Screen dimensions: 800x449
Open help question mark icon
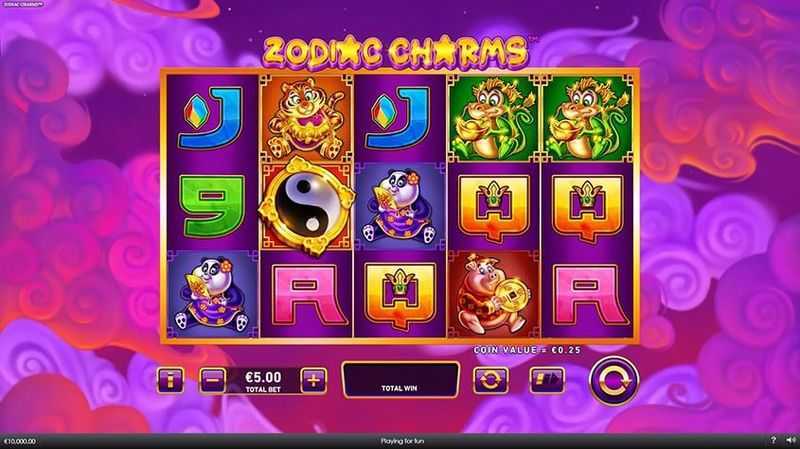click(773, 440)
